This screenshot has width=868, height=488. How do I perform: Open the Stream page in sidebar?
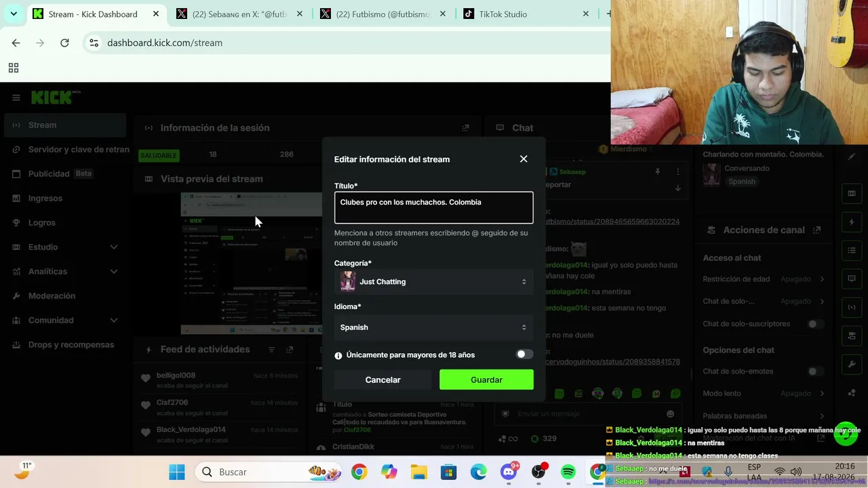pos(65,125)
